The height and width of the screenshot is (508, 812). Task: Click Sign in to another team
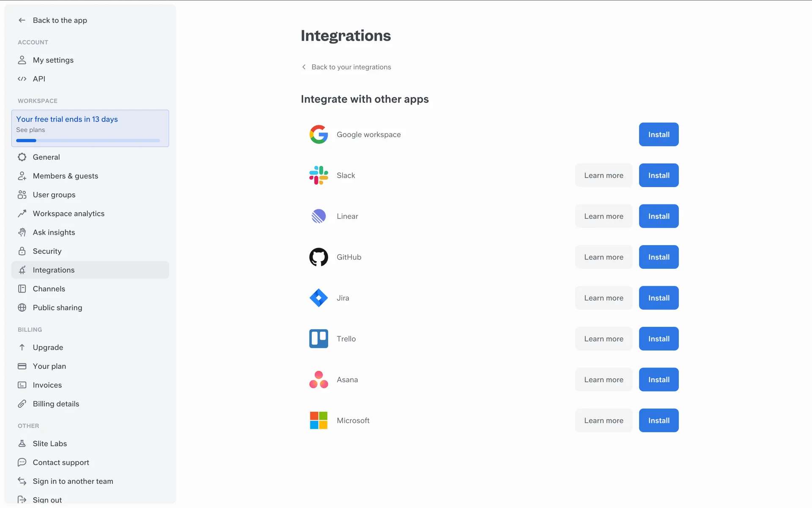(73, 481)
